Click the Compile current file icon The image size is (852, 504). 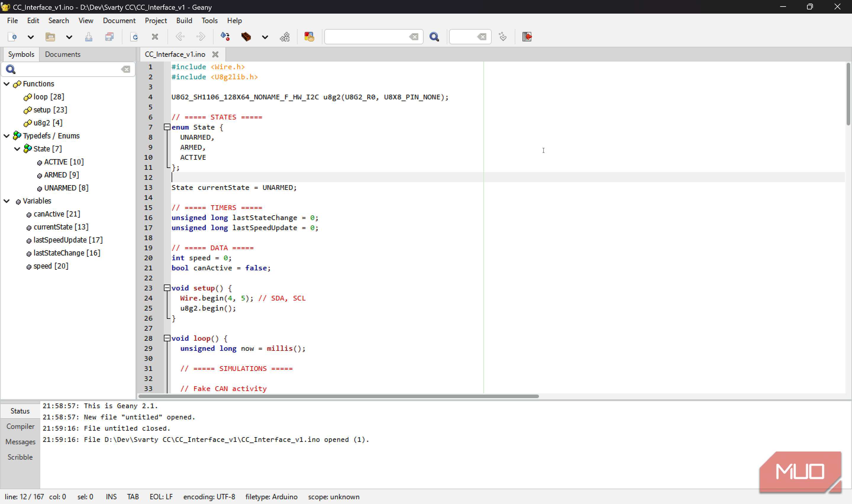pyautogui.click(x=225, y=37)
